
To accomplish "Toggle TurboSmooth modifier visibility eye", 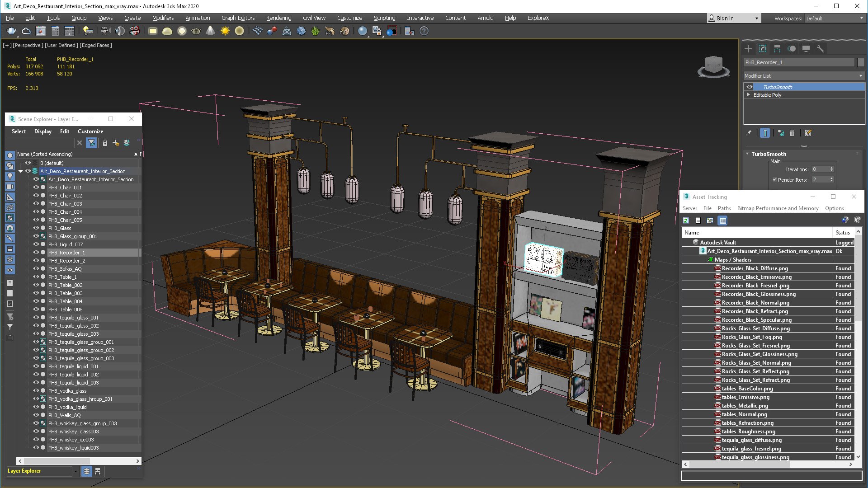I will pyautogui.click(x=750, y=87).
